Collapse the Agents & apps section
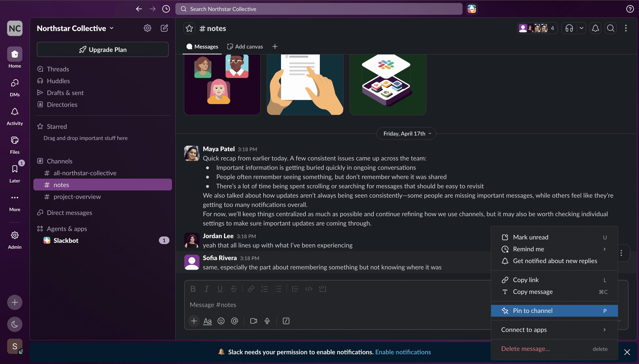Screen dimensions: 639x364 (x=67, y=228)
